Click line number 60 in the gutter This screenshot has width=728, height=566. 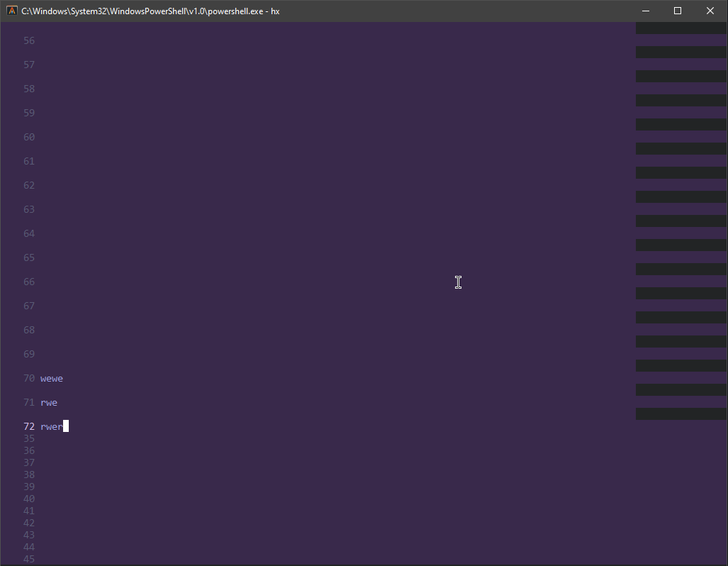pyautogui.click(x=28, y=136)
